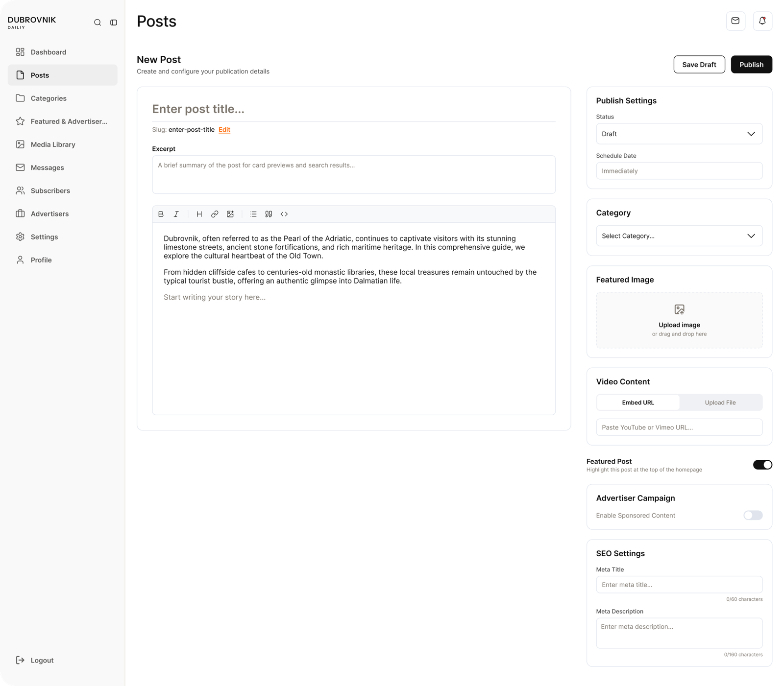784x686 pixels.
Task: Click the Schedule Date field
Action: click(x=679, y=171)
